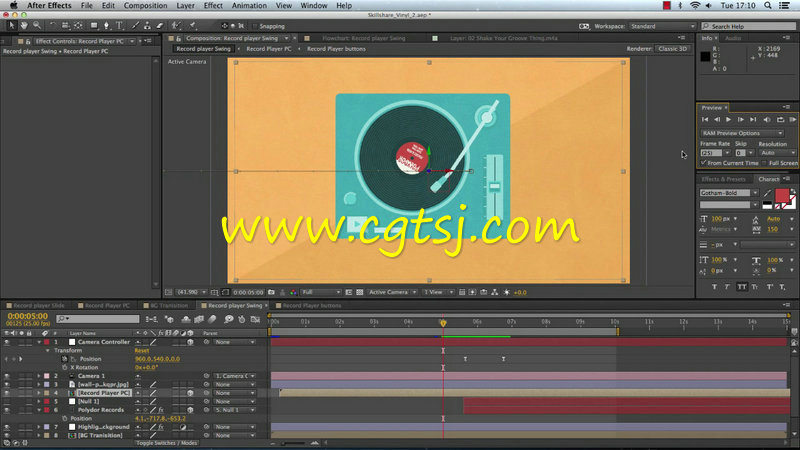The width and height of the screenshot is (800, 450).
Task: Collapse the Camera Controller layer
Action: click(x=39, y=342)
